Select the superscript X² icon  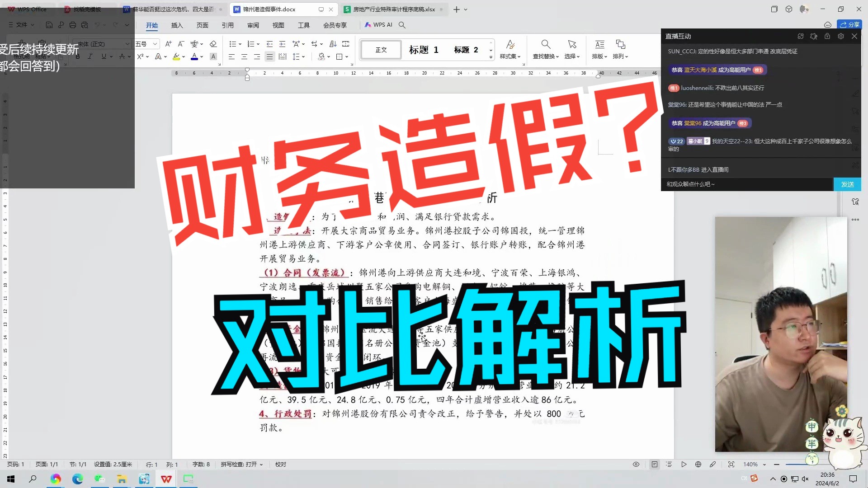point(141,56)
